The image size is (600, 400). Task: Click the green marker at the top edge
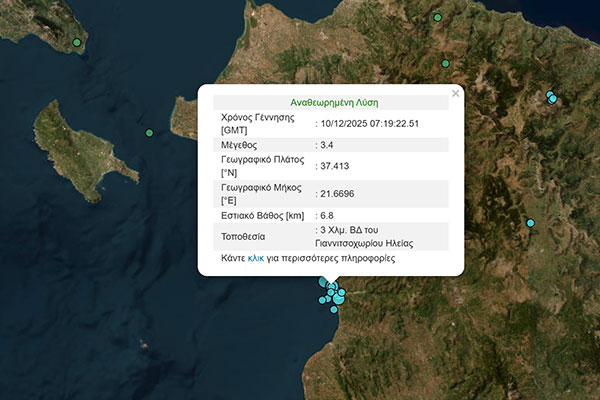click(x=437, y=17)
